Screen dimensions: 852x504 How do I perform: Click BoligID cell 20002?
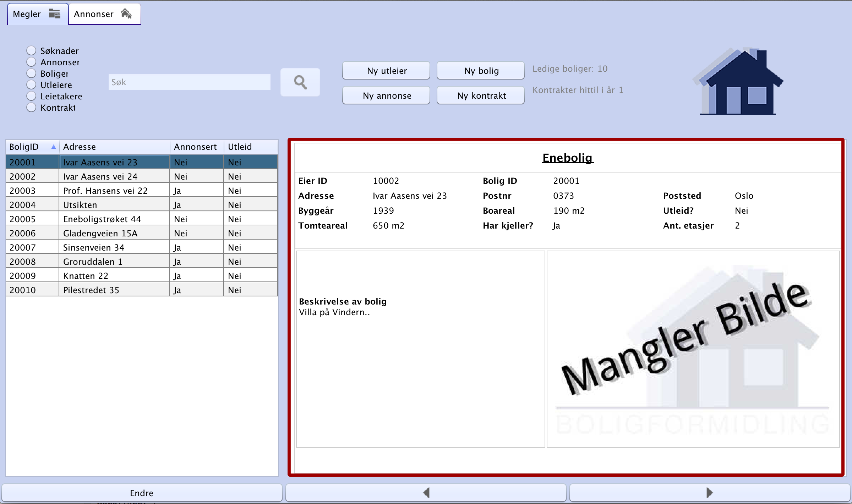[x=32, y=176]
